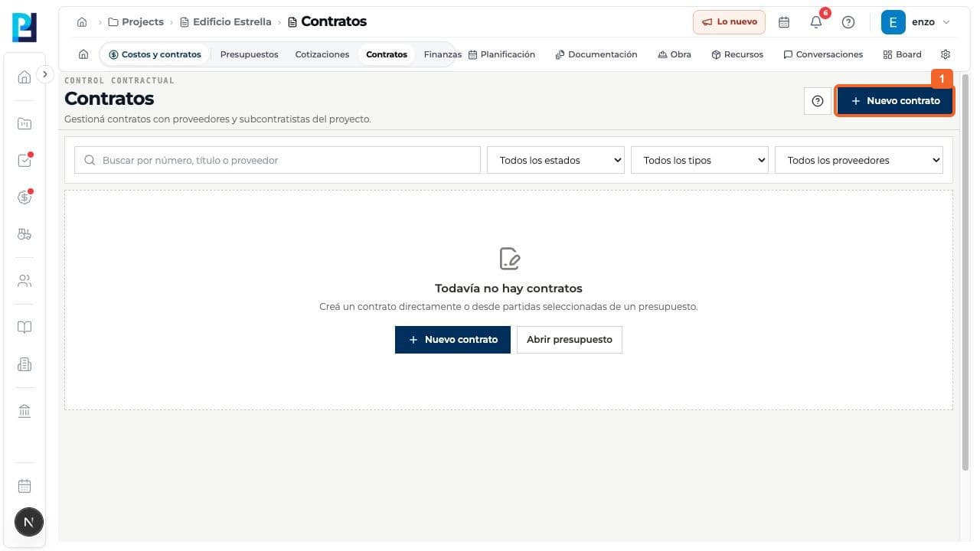Open the calendar icon beside the notification bell
The width and height of the screenshot is (980, 551).
(784, 22)
